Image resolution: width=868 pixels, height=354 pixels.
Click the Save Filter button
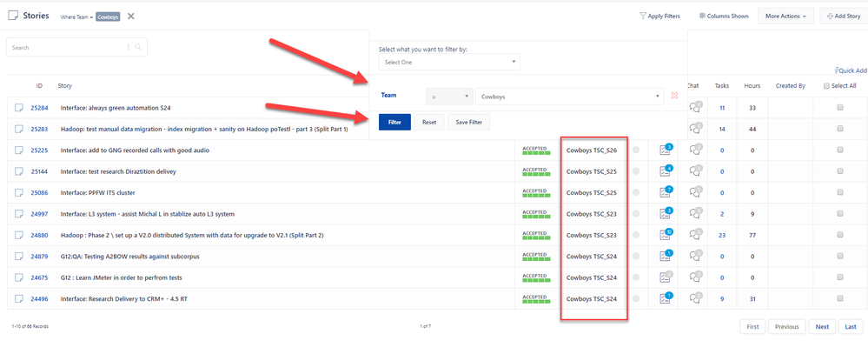tap(469, 122)
